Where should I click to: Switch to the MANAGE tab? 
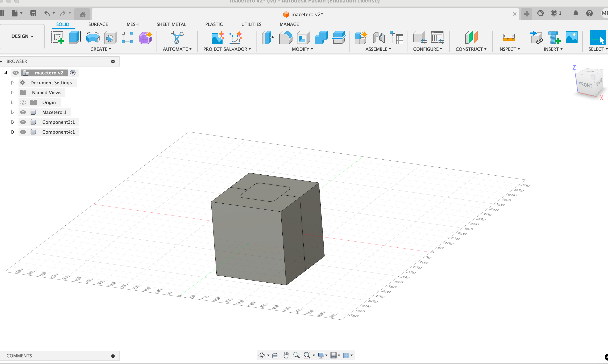[x=289, y=24]
